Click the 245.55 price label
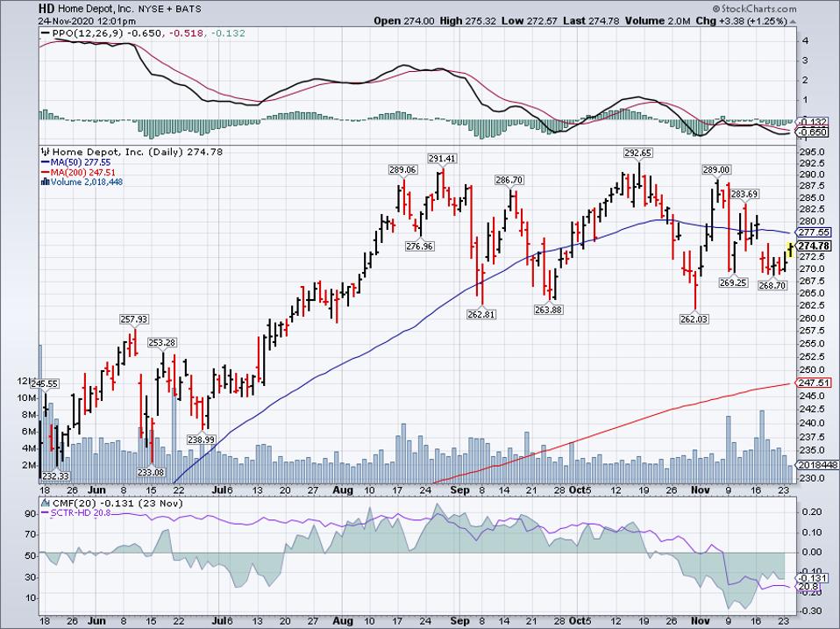The width and height of the screenshot is (840, 629). (45, 384)
